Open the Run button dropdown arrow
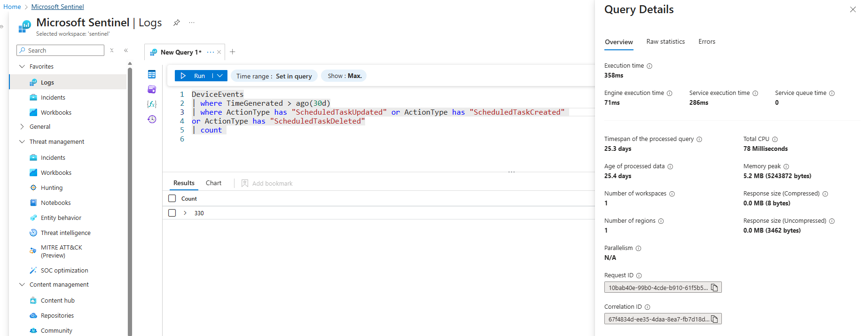Image resolution: width=868 pixels, height=336 pixels. [220, 76]
